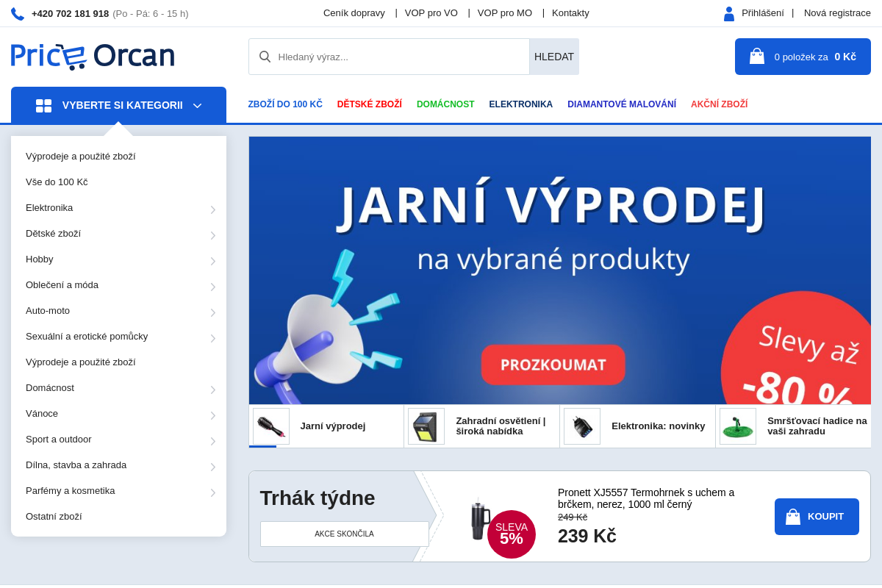Select the Zahradní osvětlení solar lamp thumbnail icon
882x588 pixels.
pos(426,426)
